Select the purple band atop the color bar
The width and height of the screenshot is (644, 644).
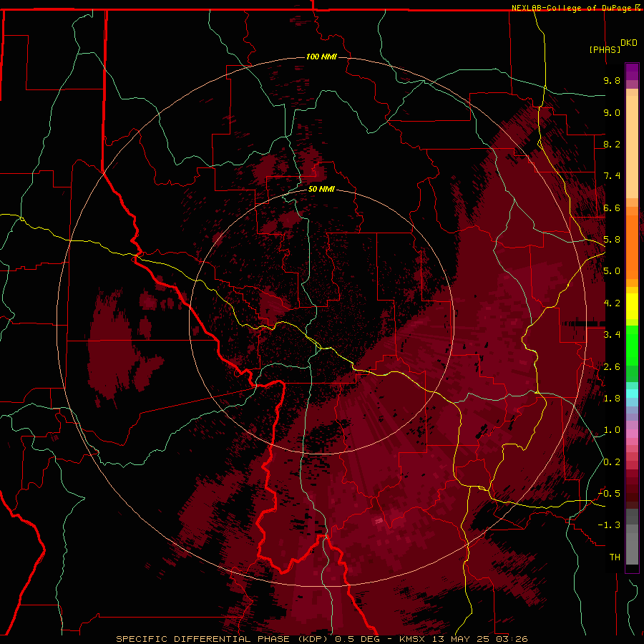point(632,72)
